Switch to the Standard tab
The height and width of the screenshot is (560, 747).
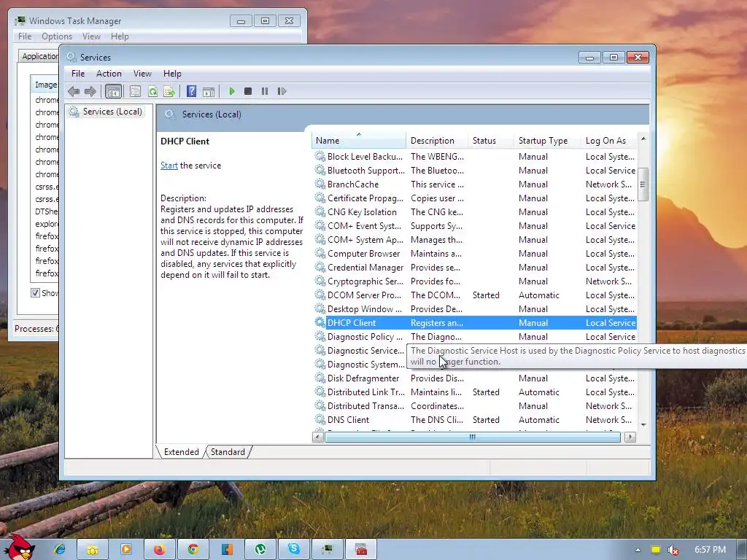click(x=228, y=452)
